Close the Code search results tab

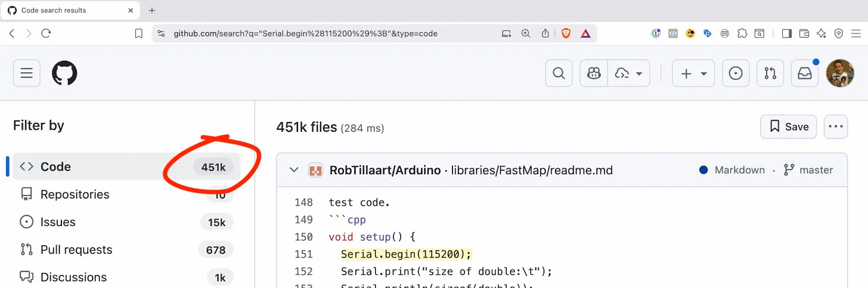click(x=129, y=11)
